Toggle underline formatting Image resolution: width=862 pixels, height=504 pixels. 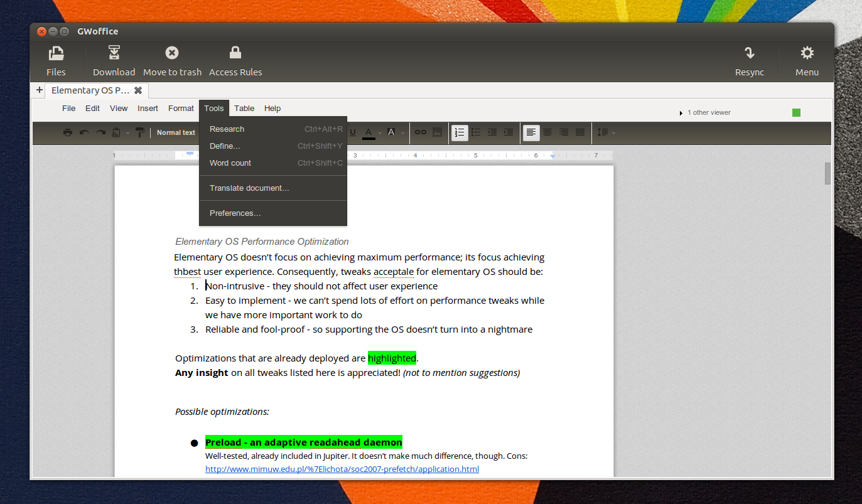[x=352, y=132]
